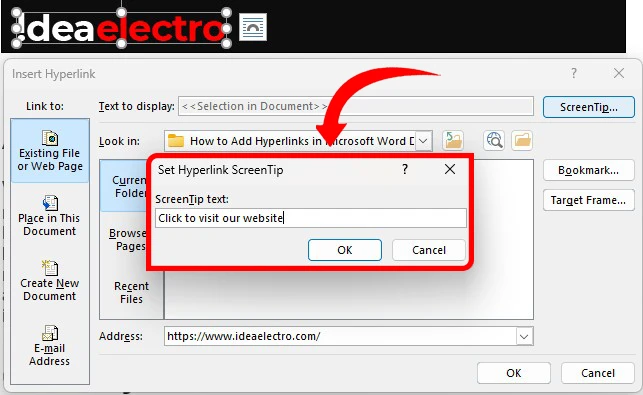Screen dimensions: 643x395
Task: Click the 'ScreenTip text:' label
Action: 192,199
